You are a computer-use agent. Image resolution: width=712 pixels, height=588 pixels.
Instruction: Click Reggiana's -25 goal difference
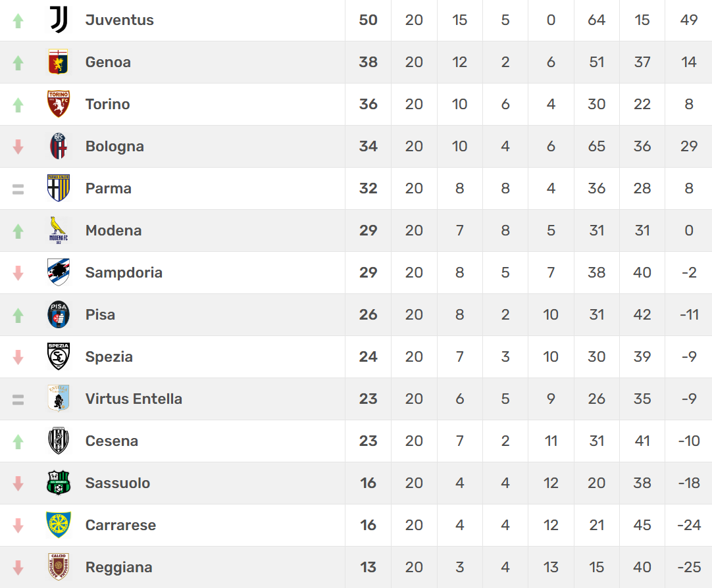coord(689,567)
